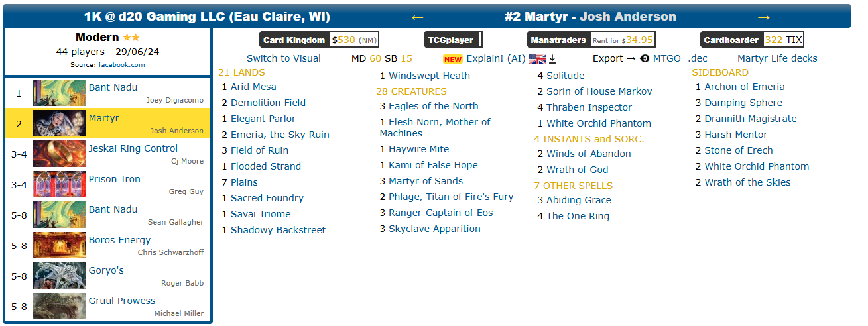The width and height of the screenshot is (868, 326).
Task: Open the Plains card link
Action: pyautogui.click(x=244, y=182)
